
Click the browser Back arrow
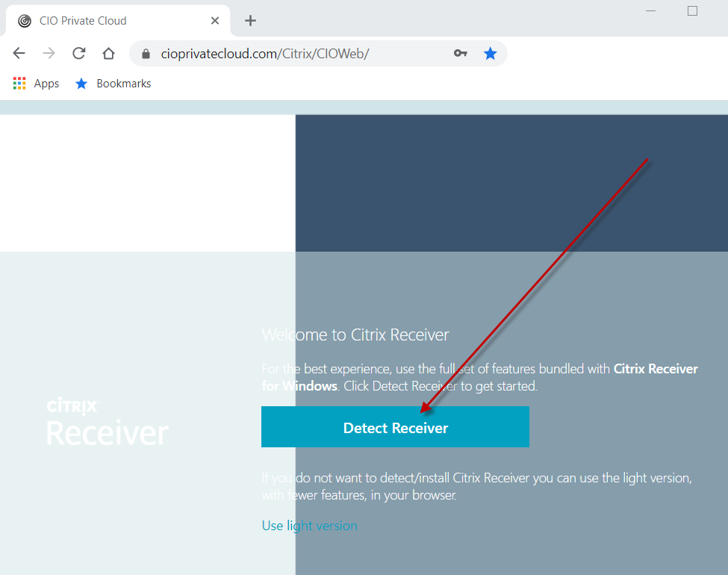[19, 54]
